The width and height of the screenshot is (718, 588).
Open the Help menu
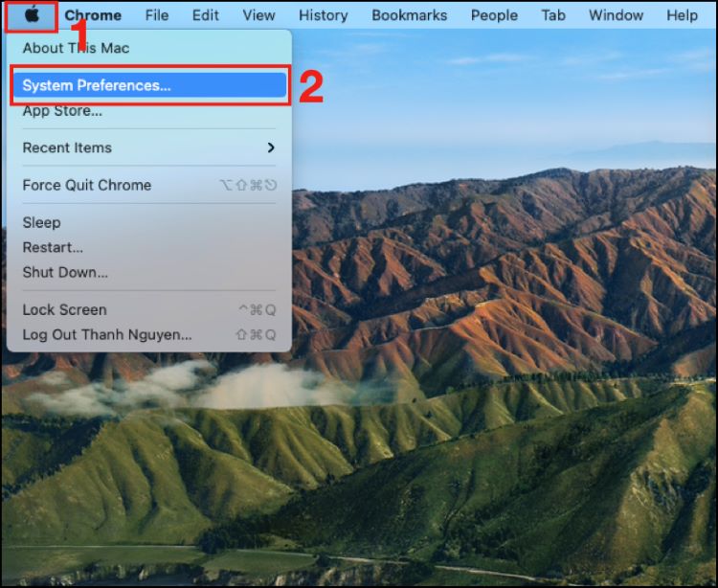(x=682, y=15)
